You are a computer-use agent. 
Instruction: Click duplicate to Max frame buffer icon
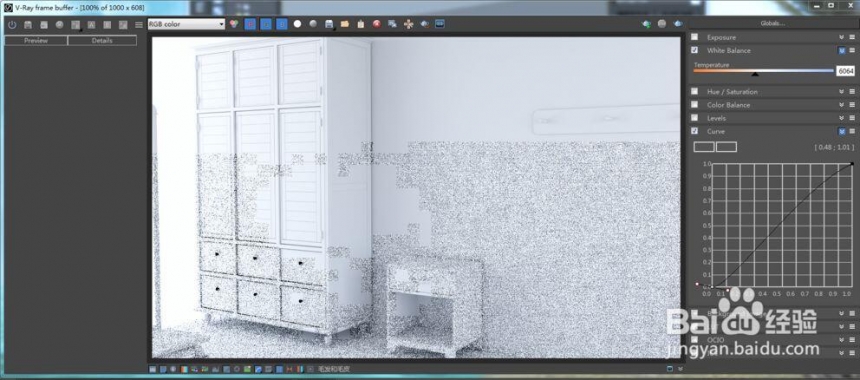[x=392, y=24]
